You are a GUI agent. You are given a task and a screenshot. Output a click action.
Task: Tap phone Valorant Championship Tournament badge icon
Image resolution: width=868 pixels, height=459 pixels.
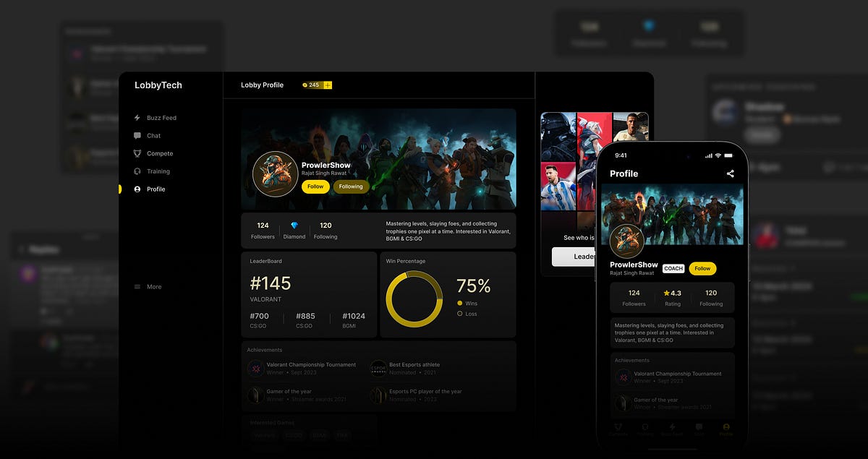pos(623,377)
